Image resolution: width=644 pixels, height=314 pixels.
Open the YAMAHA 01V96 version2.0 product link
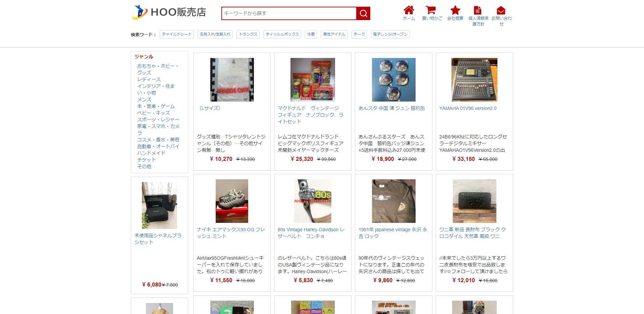coord(468,108)
